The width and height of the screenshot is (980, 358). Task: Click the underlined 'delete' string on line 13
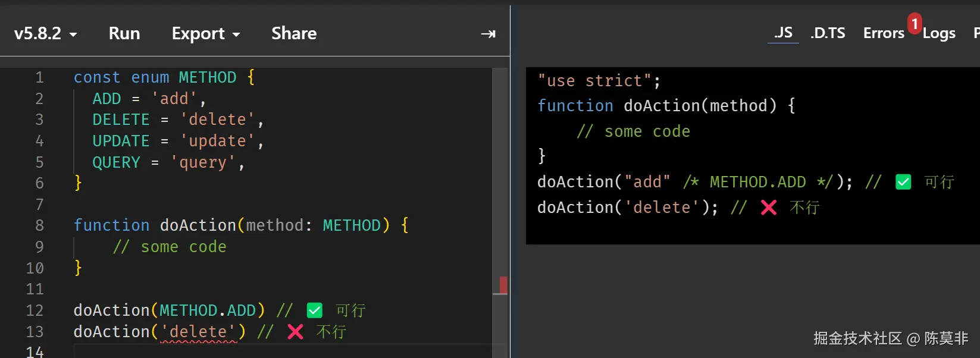pos(199,332)
